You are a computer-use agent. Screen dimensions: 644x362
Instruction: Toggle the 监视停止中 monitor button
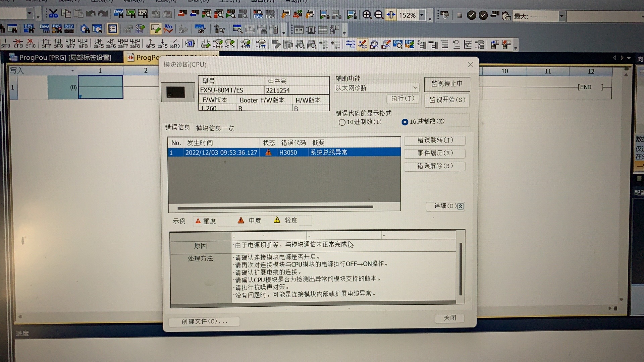tap(447, 84)
